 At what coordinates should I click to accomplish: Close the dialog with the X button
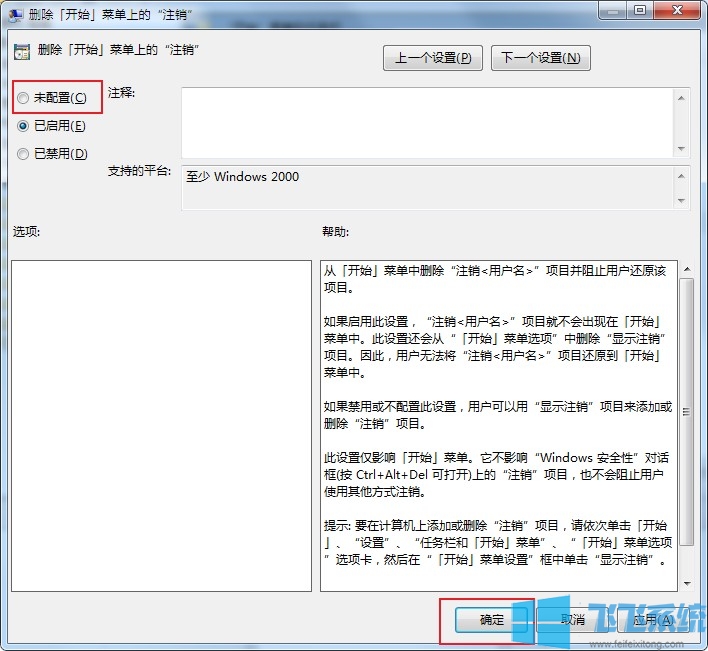[x=677, y=11]
